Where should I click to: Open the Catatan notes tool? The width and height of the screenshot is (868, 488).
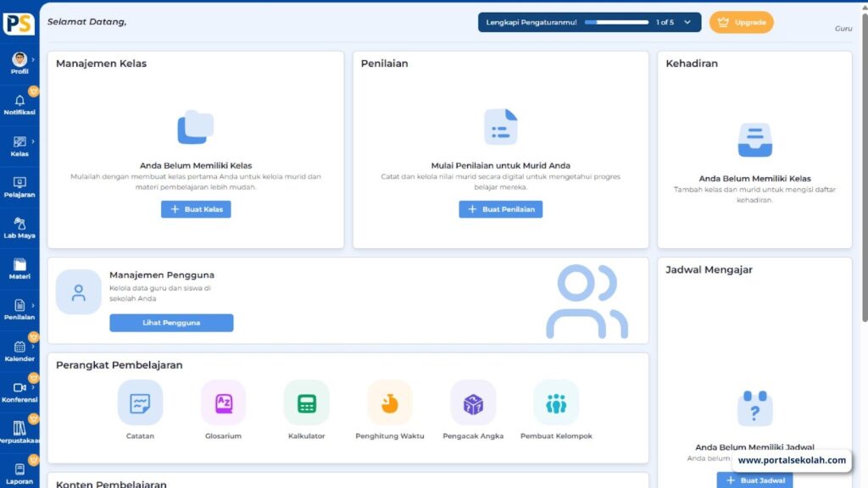point(140,403)
